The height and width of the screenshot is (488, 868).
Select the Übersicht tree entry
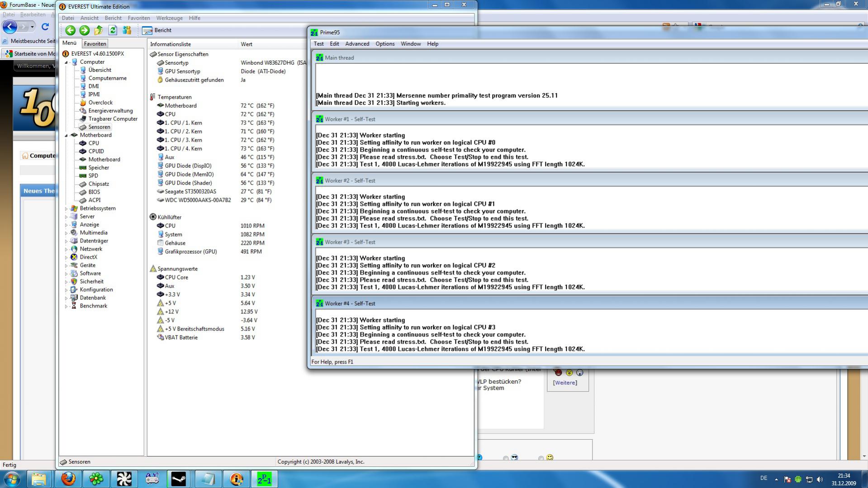[x=100, y=70]
